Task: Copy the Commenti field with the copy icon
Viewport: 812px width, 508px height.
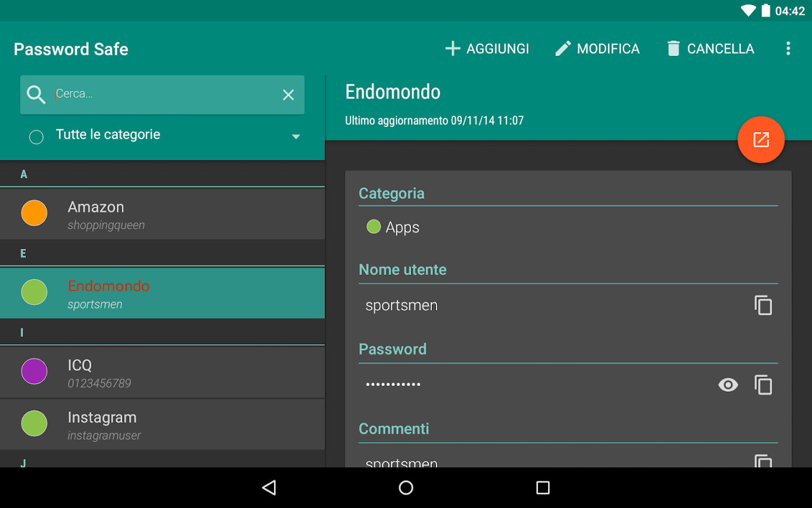Action: click(764, 462)
